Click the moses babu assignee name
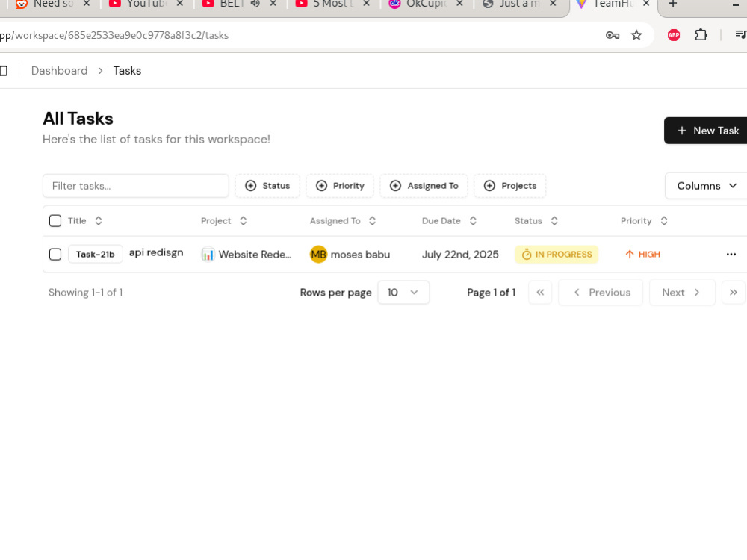747x560 pixels. [360, 255]
